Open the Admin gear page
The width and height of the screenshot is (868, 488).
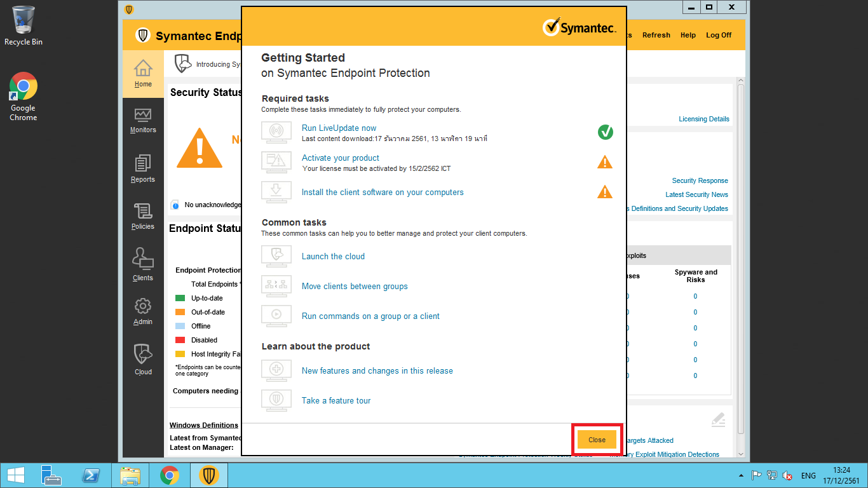click(x=143, y=311)
